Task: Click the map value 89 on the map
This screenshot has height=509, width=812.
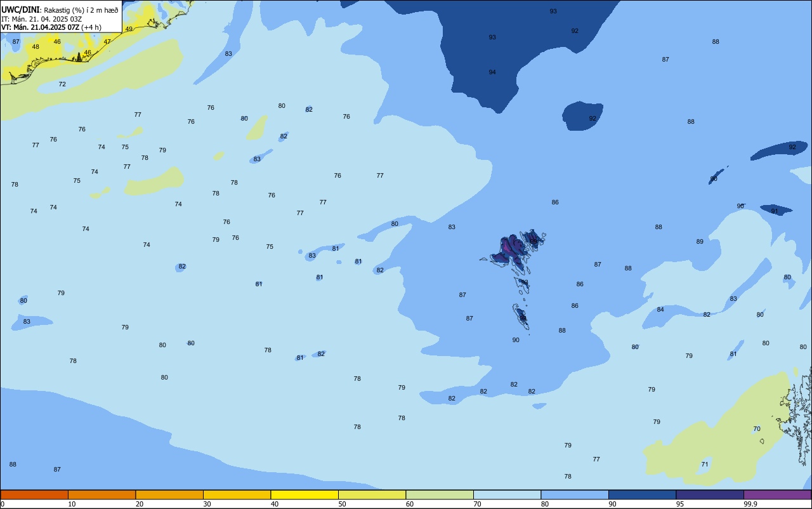Action: point(700,242)
